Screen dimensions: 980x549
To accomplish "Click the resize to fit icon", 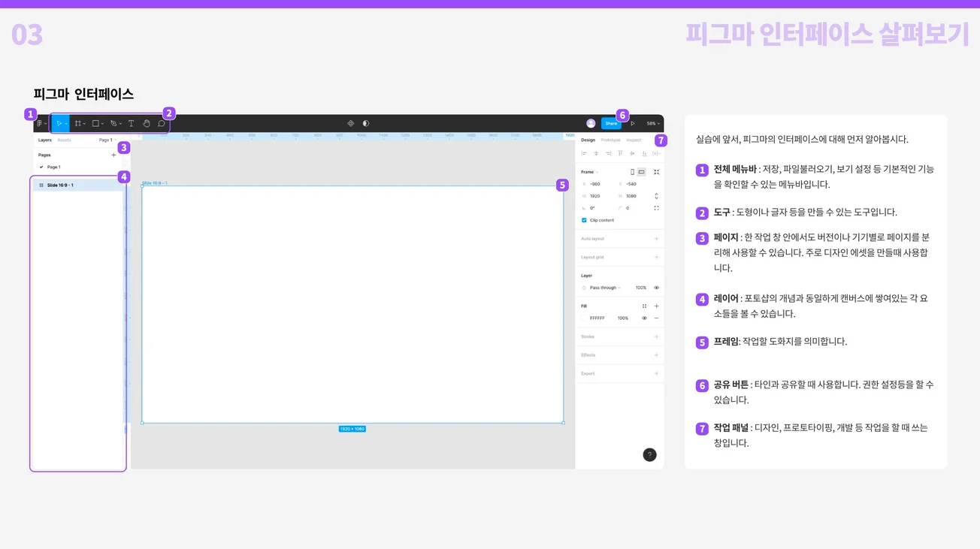I will (656, 172).
